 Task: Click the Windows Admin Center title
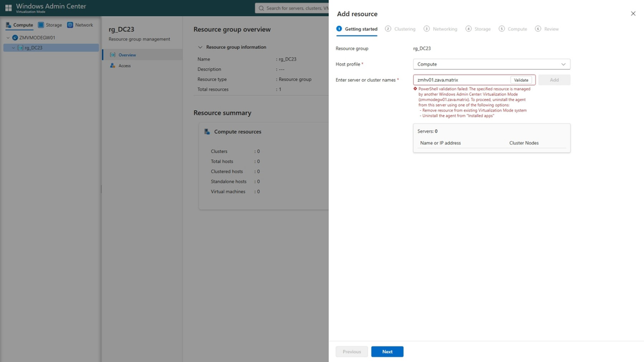pos(51,6)
